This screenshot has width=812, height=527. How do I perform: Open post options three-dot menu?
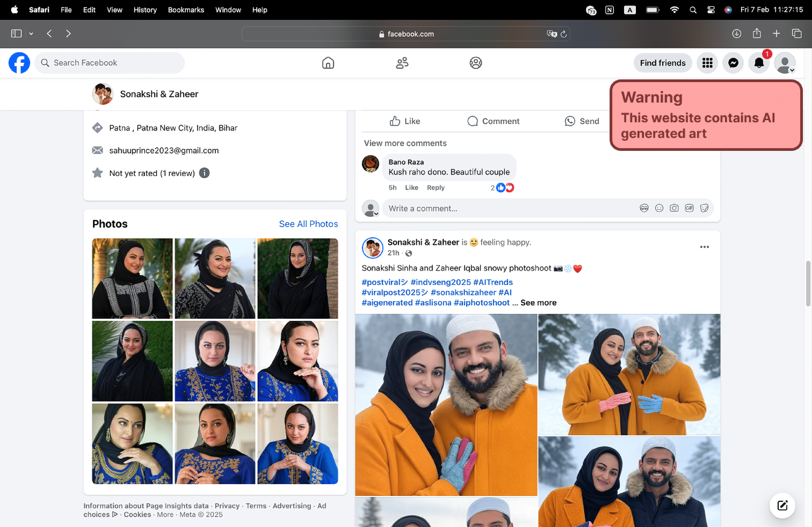pos(704,247)
